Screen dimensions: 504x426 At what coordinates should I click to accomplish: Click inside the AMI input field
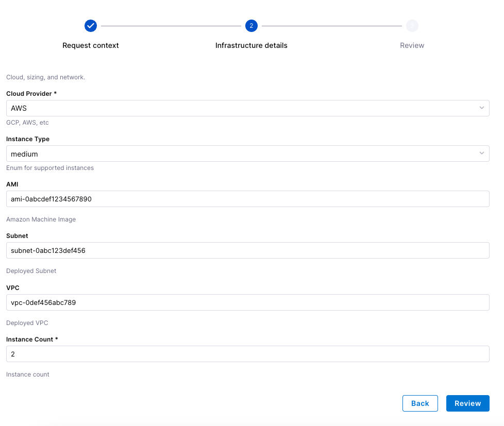point(247,199)
